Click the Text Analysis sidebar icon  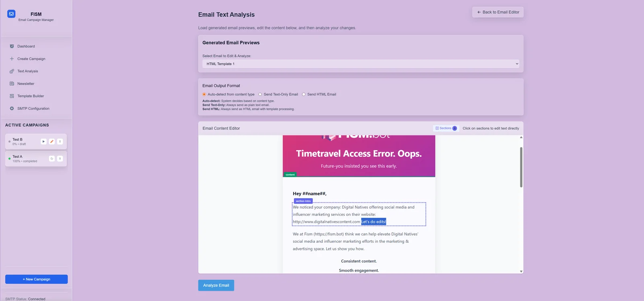[x=12, y=71]
